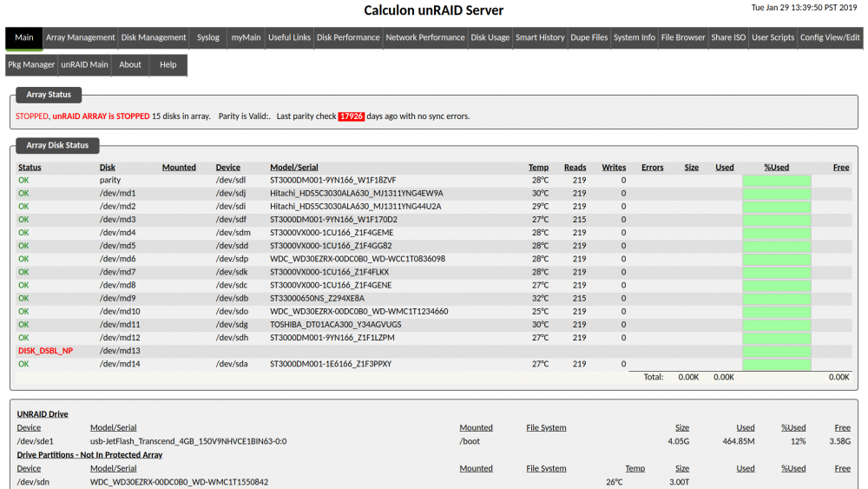This screenshot has width=868, height=489.
Task: Click the Calculon unRAID Server title
Action: click(x=433, y=10)
